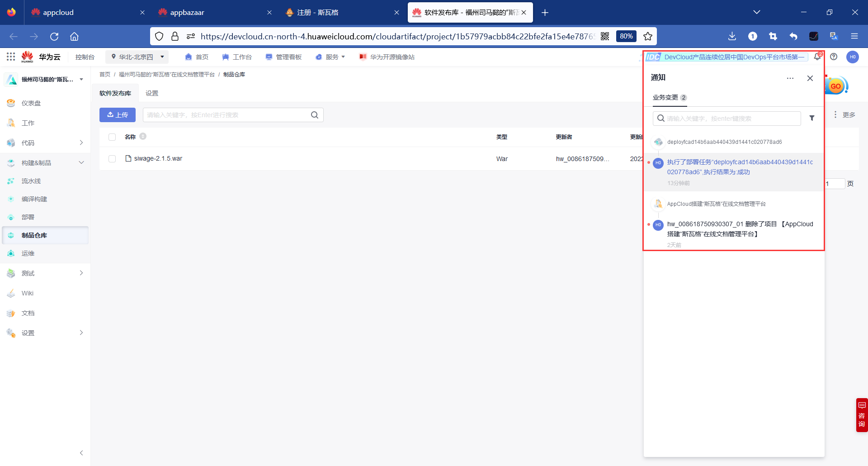The height and width of the screenshot is (466, 868).
Task: Switch to the appbazaar browser tab
Action: coord(215,13)
